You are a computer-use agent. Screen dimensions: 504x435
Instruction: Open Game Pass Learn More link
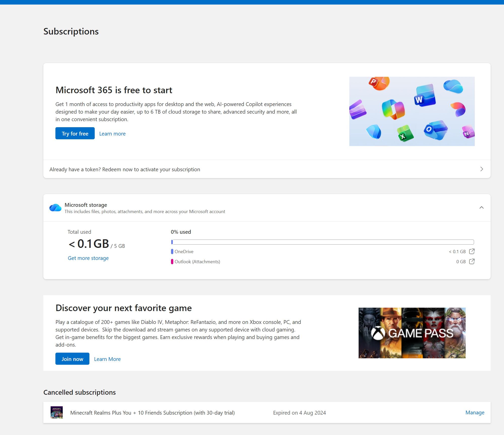coord(107,359)
